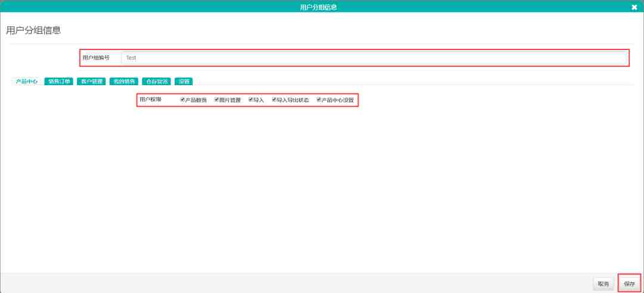Toggle the 产品中心设置 checkbox
The width and height of the screenshot is (644, 293).
(x=318, y=99)
